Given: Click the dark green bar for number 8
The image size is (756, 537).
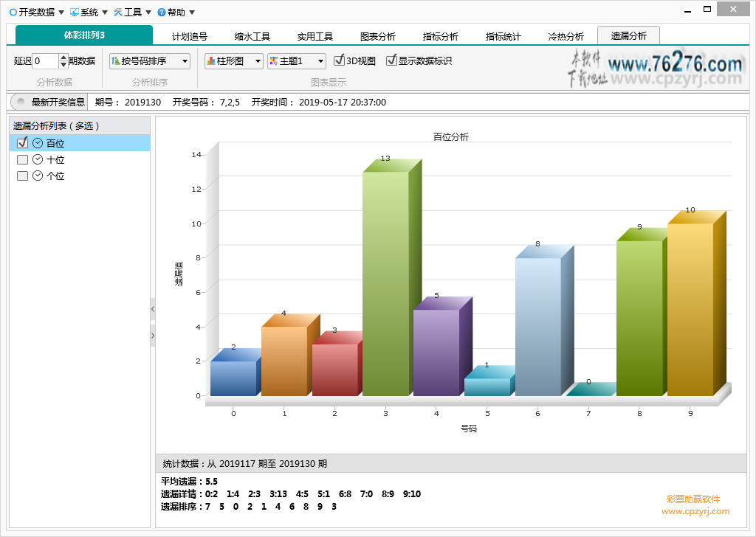Looking at the screenshot, I should pos(639,318).
